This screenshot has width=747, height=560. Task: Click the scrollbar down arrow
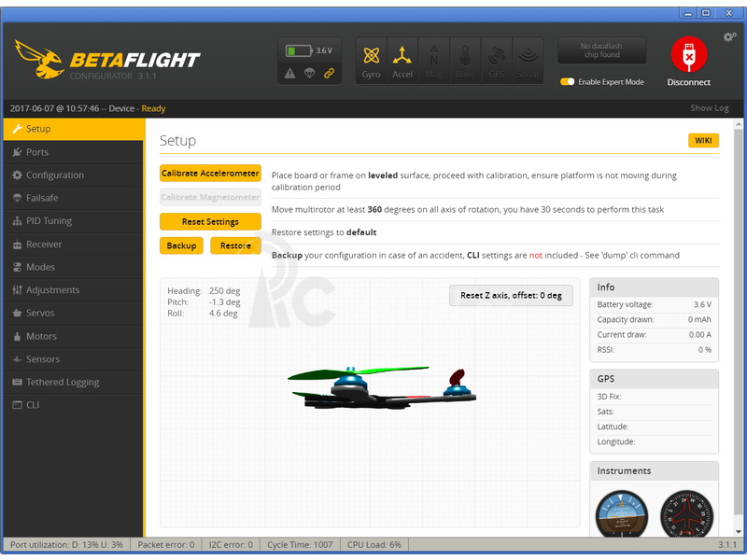(x=739, y=531)
